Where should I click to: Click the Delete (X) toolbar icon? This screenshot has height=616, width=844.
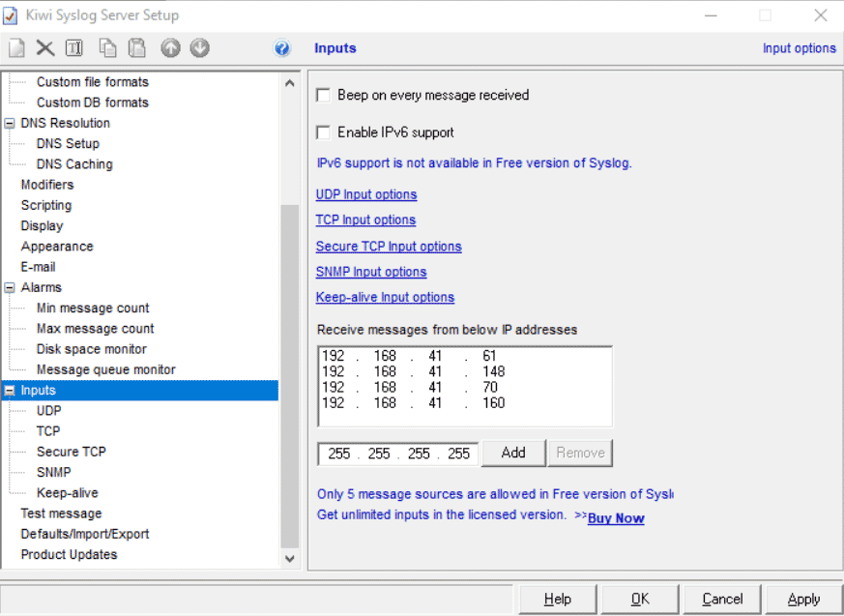[x=45, y=48]
